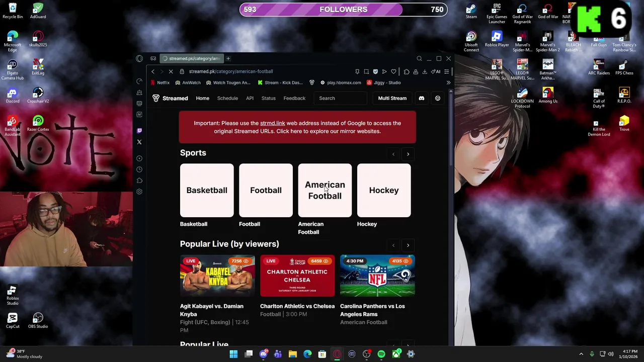The width and height of the screenshot is (644, 362).
Task: Select the American Football sport card
Action: click(x=325, y=190)
